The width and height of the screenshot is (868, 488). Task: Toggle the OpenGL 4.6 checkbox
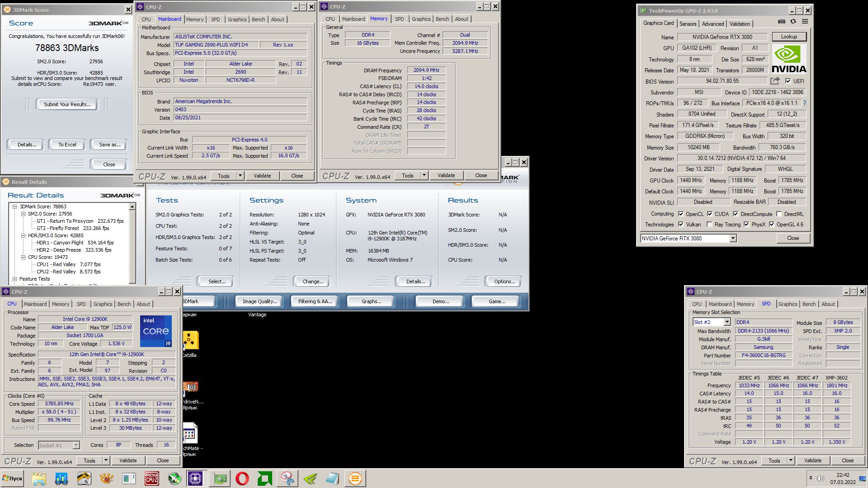772,225
